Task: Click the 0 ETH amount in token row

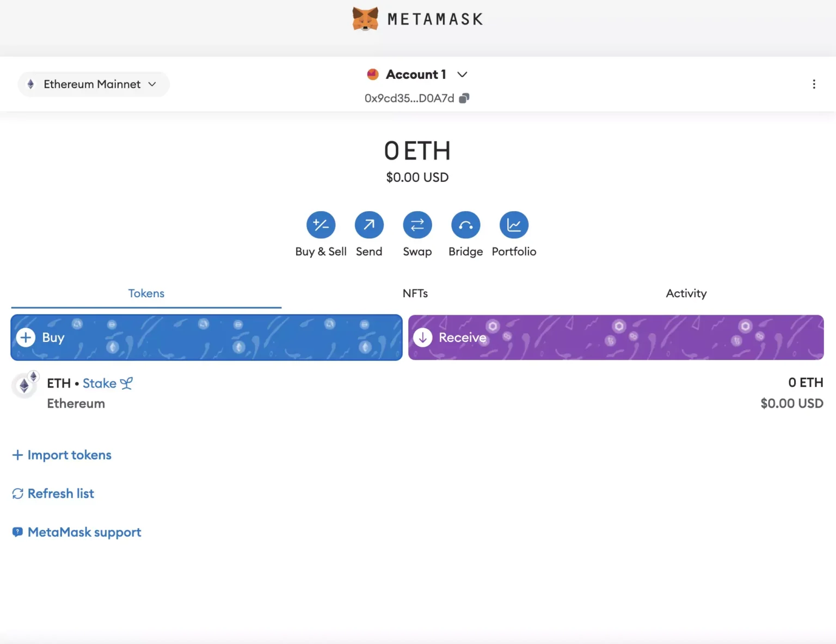Action: tap(806, 383)
